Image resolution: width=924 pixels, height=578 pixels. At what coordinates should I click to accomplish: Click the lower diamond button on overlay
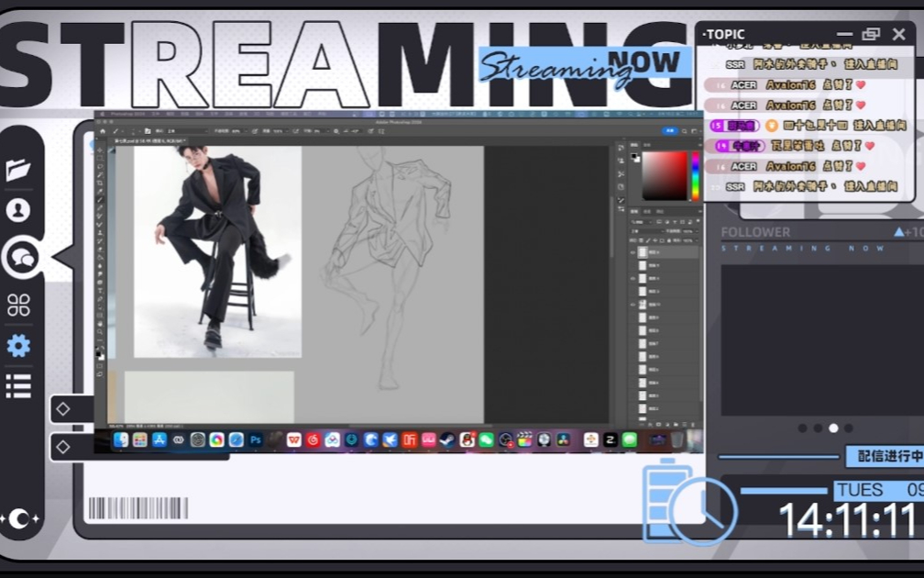coord(63,447)
